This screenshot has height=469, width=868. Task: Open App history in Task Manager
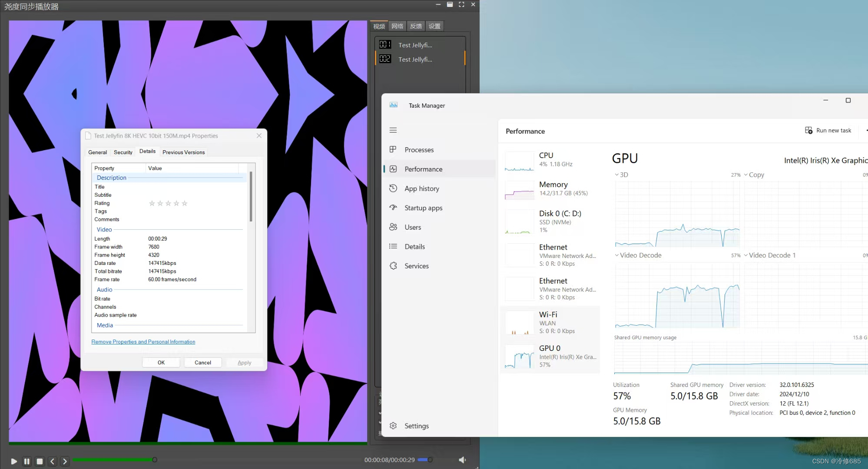coord(421,188)
